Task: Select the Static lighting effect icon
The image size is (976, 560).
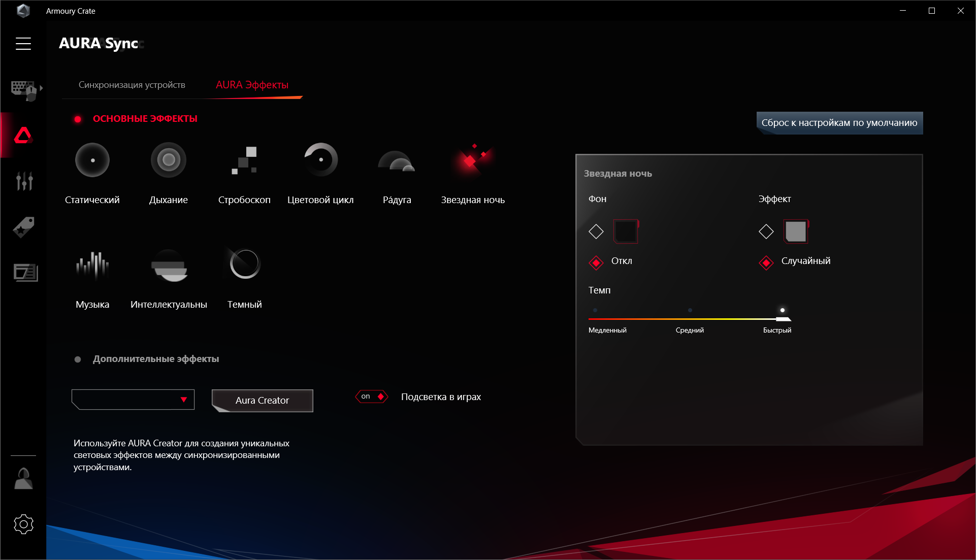Action: (x=92, y=160)
